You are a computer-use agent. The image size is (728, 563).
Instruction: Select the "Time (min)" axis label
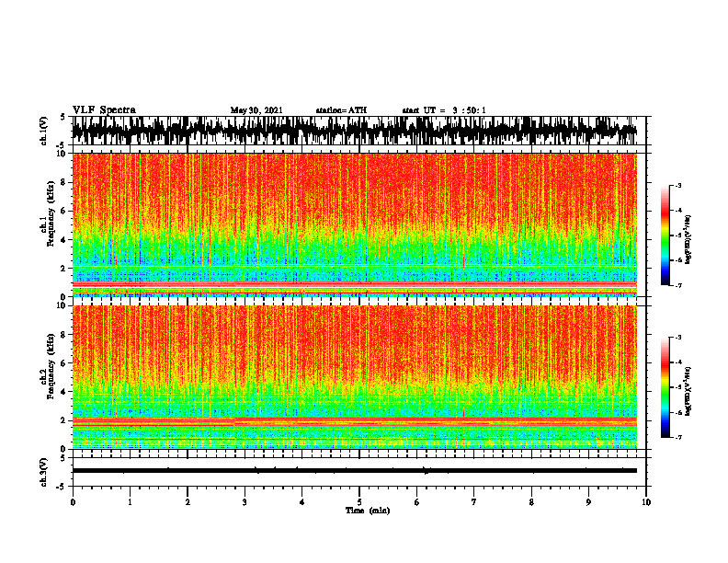point(368,511)
